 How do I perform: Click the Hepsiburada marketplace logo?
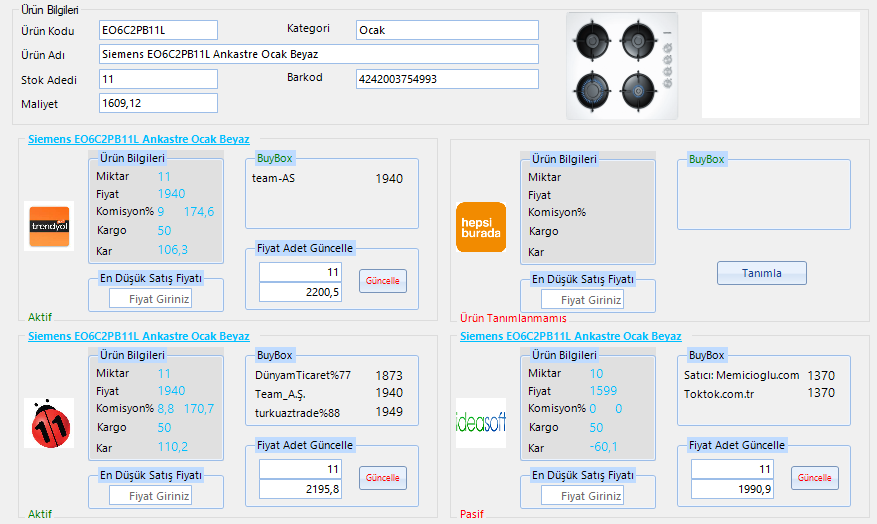click(x=481, y=227)
